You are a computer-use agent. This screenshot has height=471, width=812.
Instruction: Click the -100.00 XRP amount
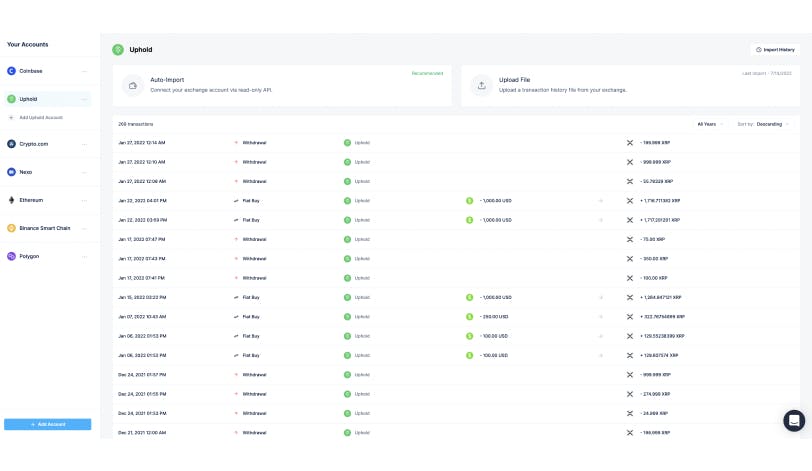coord(654,278)
